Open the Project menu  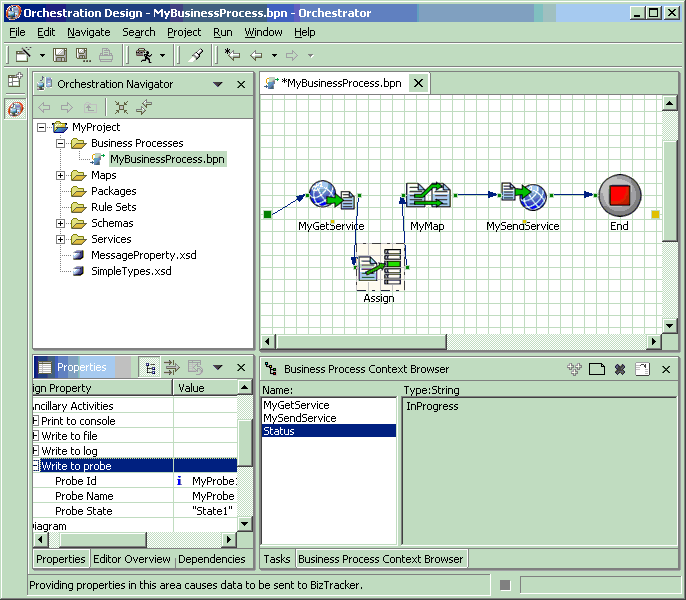(x=184, y=32)
